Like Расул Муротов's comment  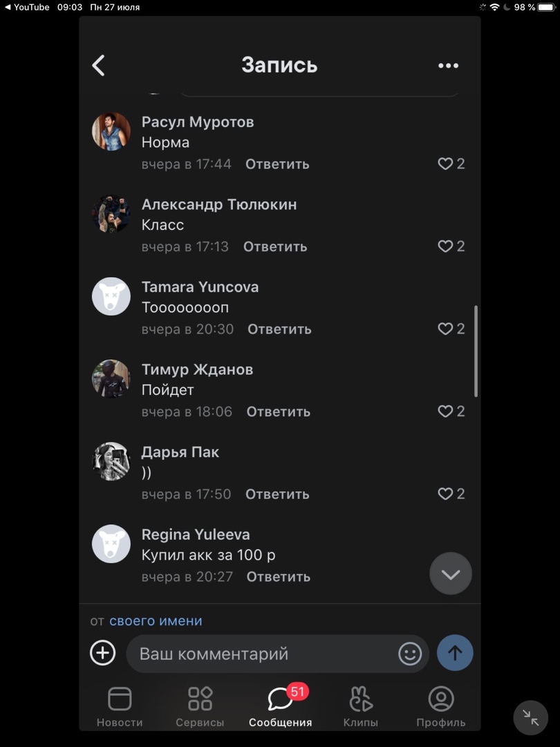[x=445, y=164]
